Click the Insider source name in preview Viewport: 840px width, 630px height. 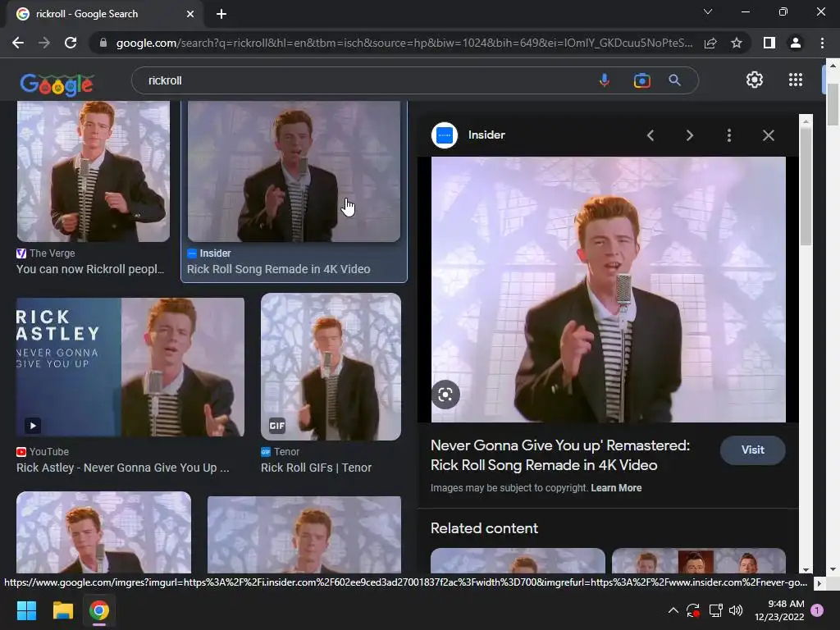click(486, 135)
